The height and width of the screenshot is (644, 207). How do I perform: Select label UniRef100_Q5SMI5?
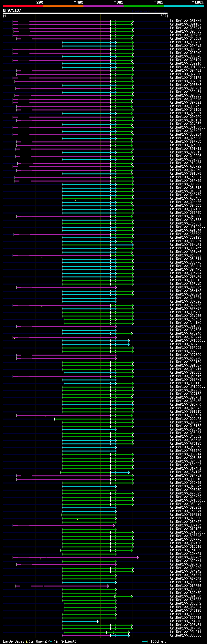186,376
